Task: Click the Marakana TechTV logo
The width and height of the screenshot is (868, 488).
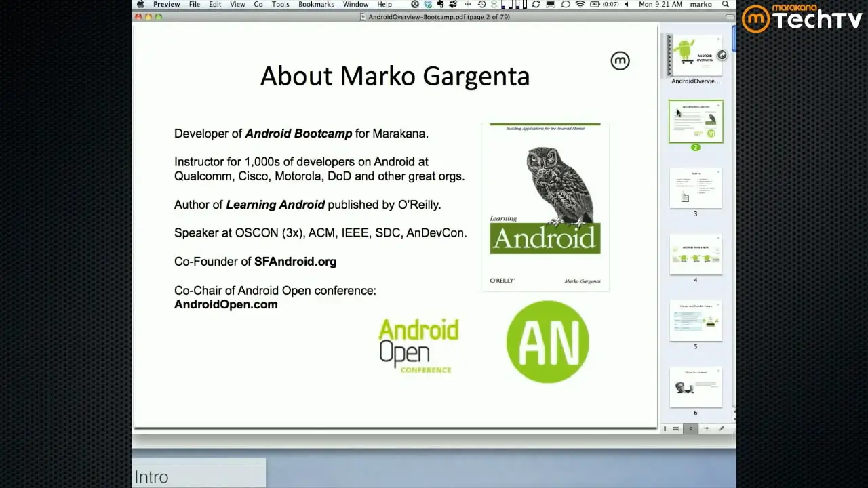Action: (802, 18)
